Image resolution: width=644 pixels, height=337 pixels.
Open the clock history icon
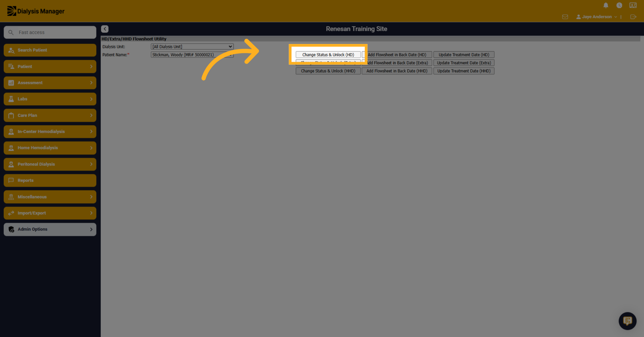click(619, 5)
